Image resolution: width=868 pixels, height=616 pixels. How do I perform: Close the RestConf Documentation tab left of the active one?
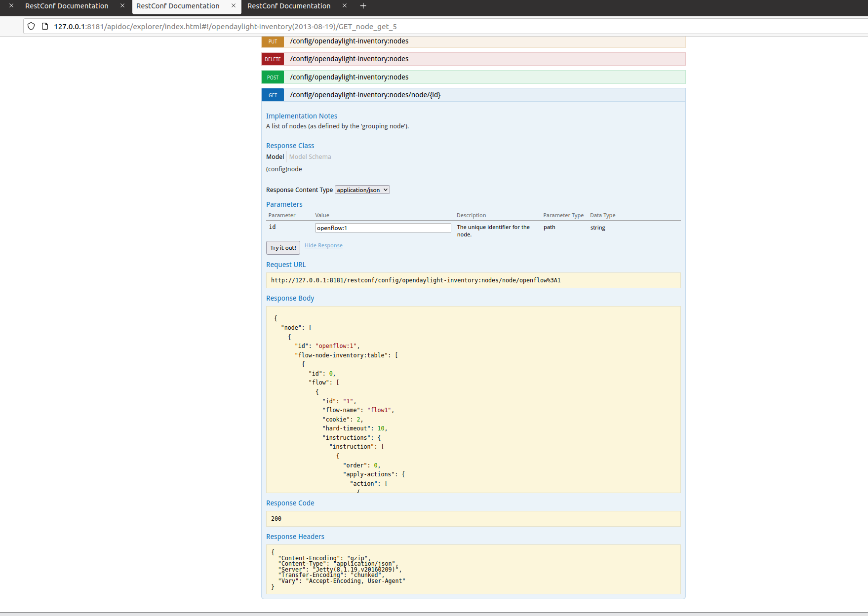pos(122,6)
